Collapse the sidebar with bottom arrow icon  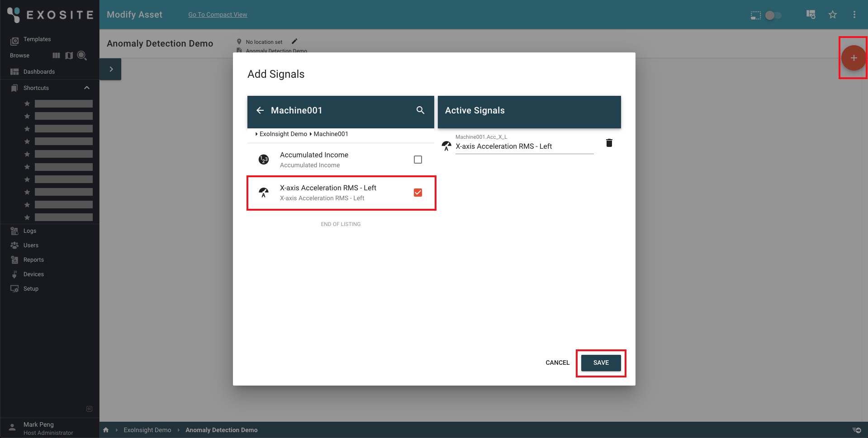point(90,409)
